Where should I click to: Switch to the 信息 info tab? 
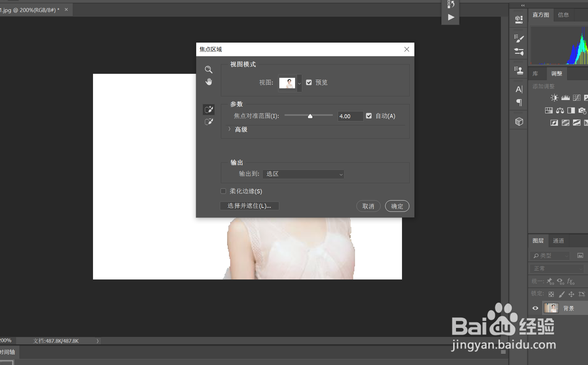click(564, 15)
